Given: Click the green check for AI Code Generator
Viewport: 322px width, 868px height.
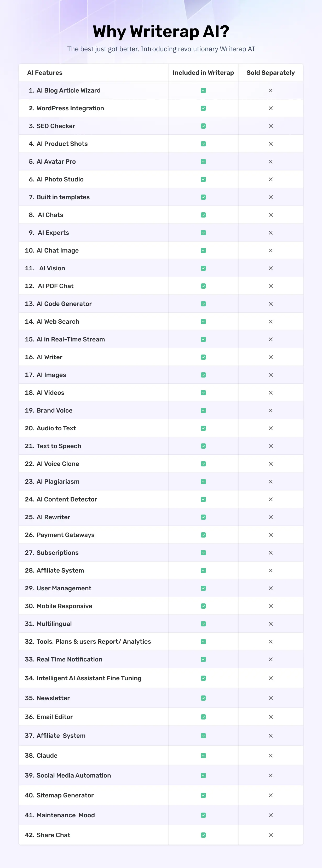Looking at the screenshot, I should tap(203, 304).
